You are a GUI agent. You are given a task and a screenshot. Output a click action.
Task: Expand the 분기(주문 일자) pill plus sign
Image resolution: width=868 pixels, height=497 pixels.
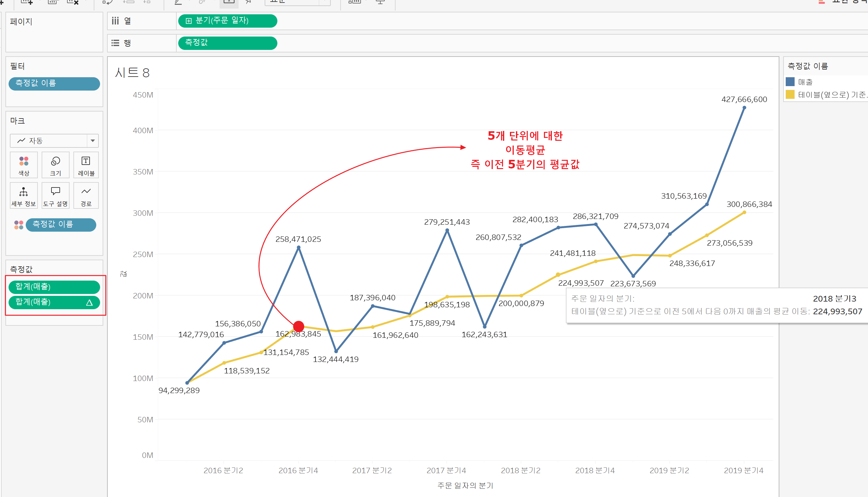pos(188,21)
